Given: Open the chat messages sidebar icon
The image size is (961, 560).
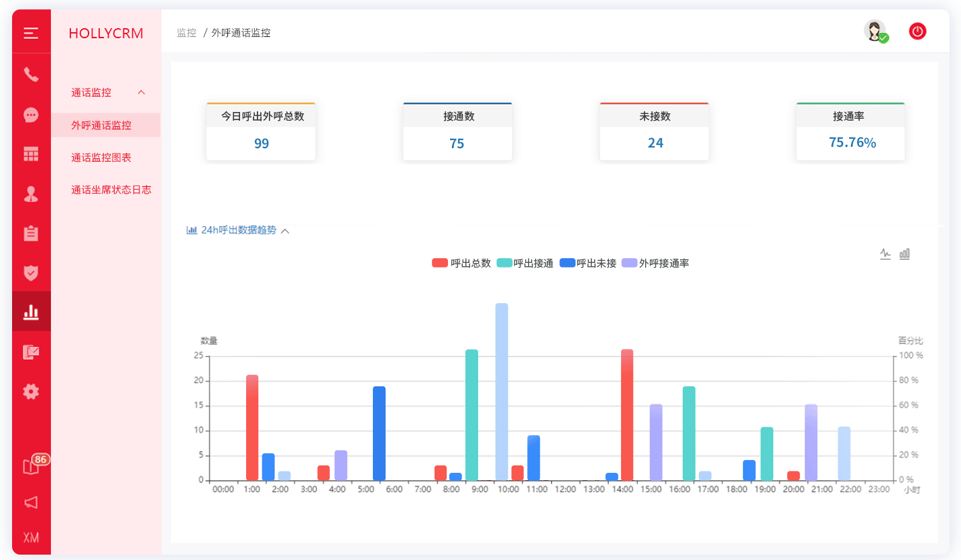Looking at the screenshot, I should pos(31,115).
